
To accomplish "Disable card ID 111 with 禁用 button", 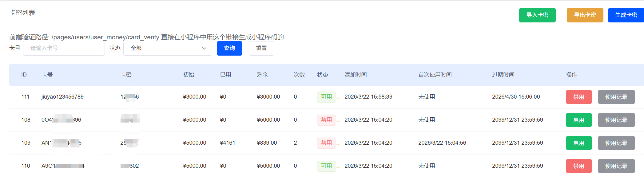I will pos(579,97).
